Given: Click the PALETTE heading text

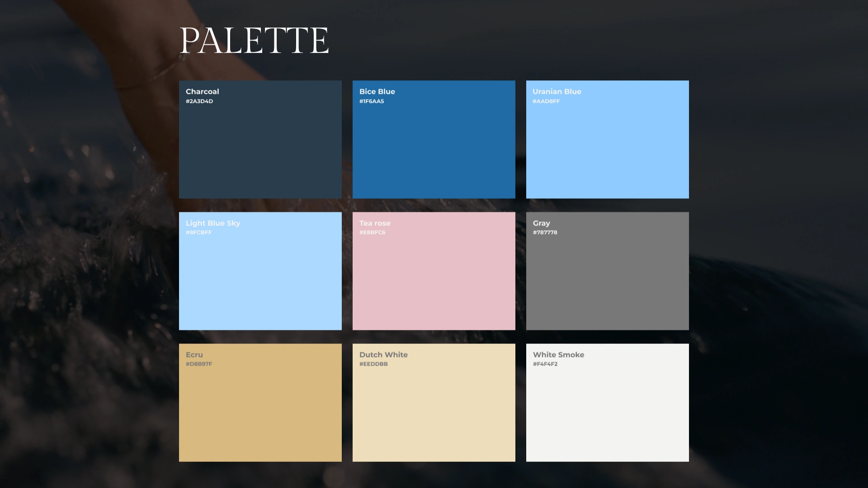Looking at the screenshot, I should (x=254, y=41).
